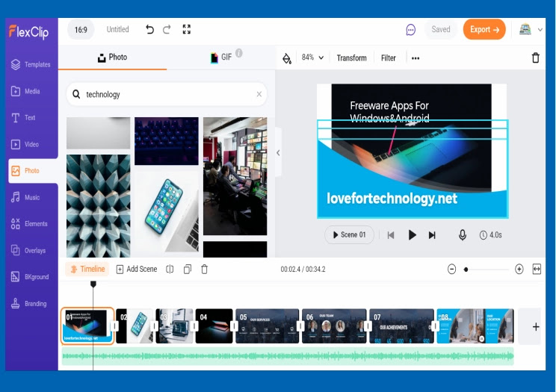Screen dimensions: 556x392
Task: Split the scene with split icon
Action: coord(170,270)
